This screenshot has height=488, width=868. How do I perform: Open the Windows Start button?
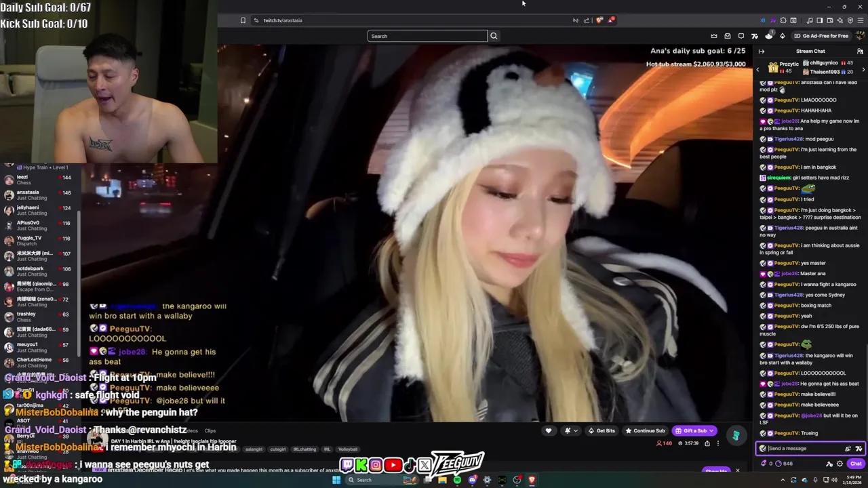pos(336,480)
